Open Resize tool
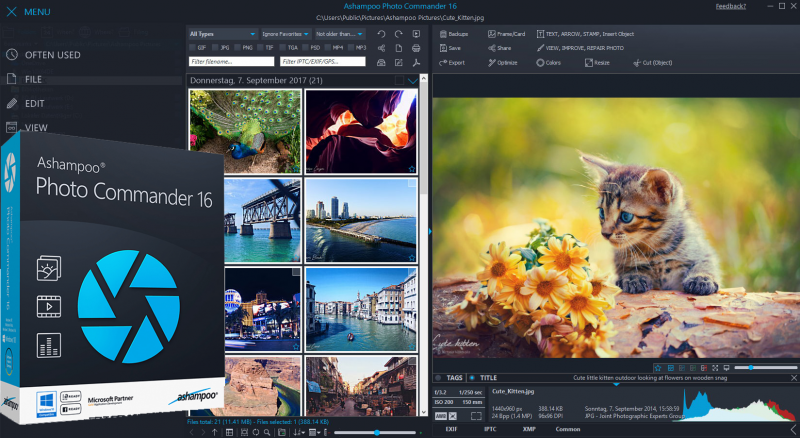Image resolution: width=800 pixels, height=438 pixels. coord(597,63)
